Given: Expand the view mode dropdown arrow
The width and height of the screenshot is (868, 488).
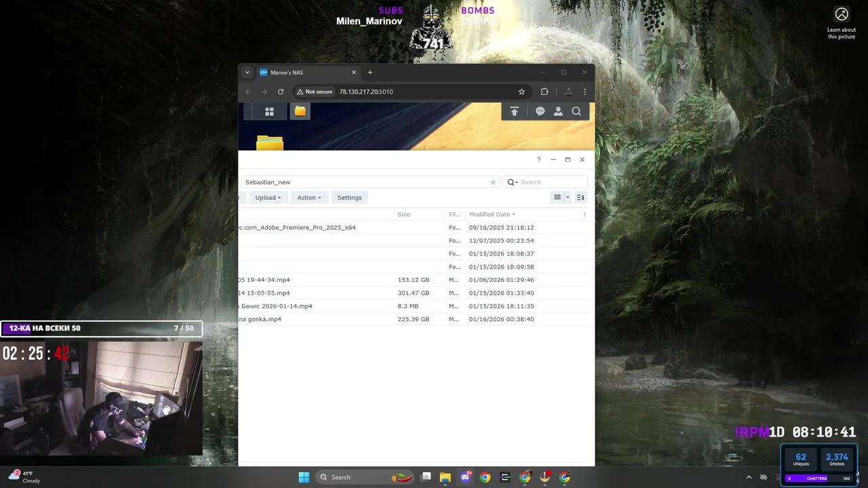Looking at the screenshot, I should pos(568,197).
